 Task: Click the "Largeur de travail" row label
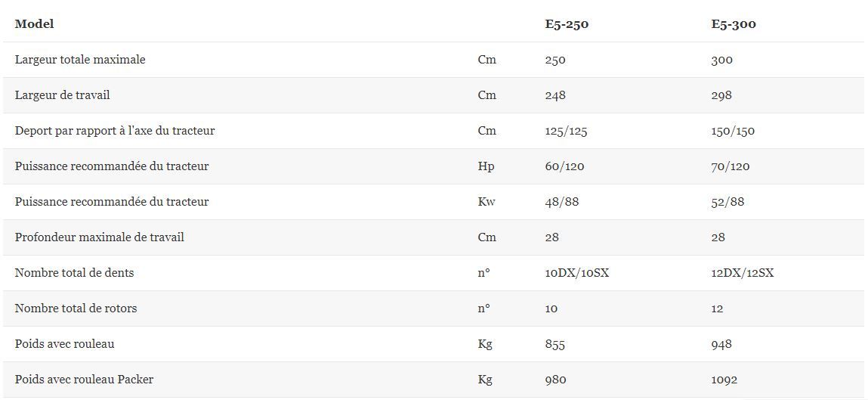coord(62,95)
